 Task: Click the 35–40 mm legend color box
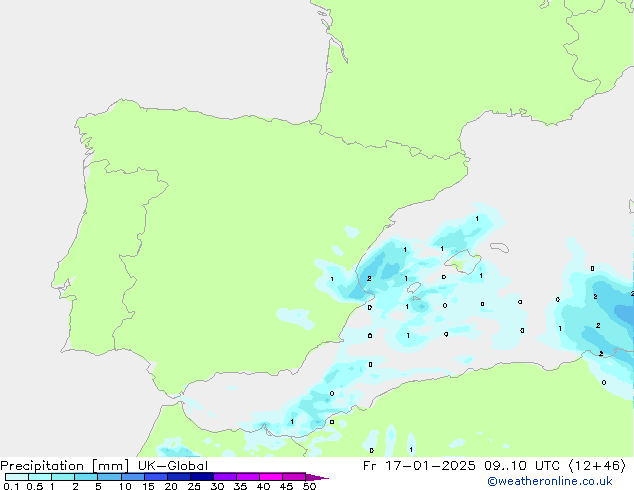tap(248, 477)
